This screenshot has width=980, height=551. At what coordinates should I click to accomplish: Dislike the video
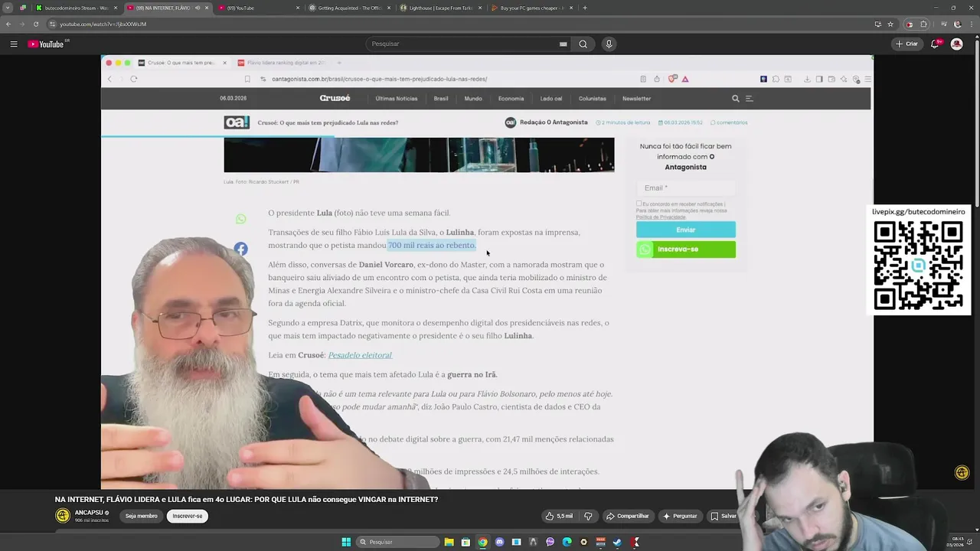[588, 516]
